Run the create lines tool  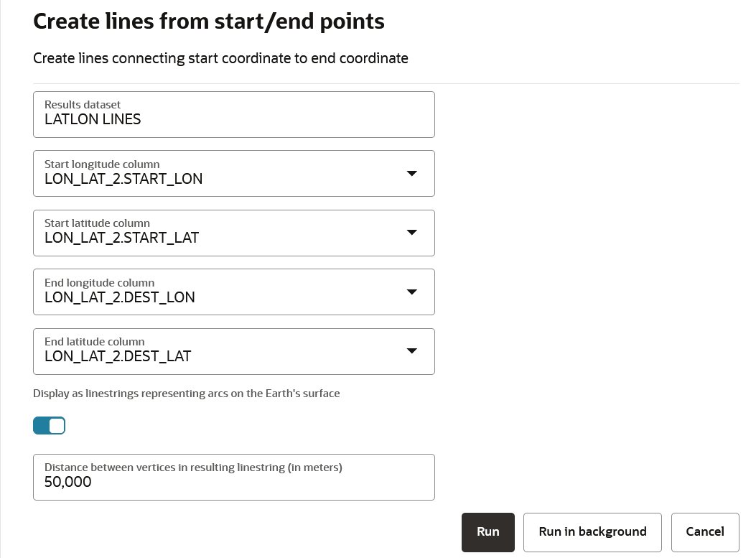tap(487, 532)
